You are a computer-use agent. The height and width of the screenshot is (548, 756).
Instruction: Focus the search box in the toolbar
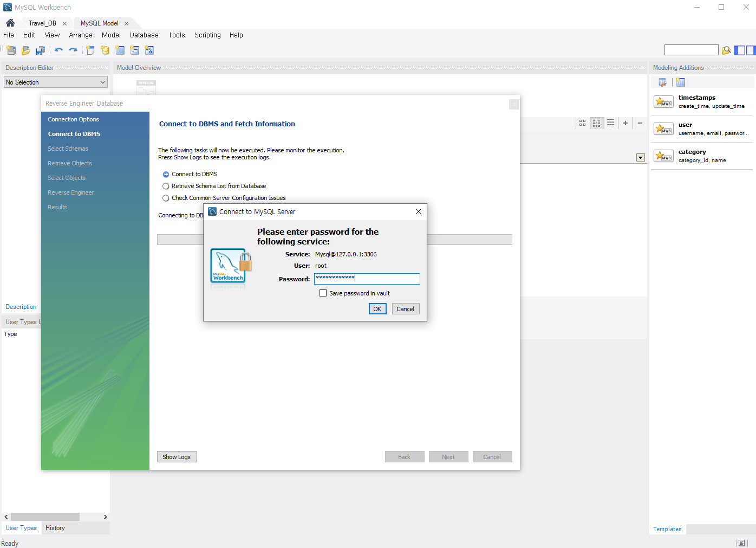point(692,50)
